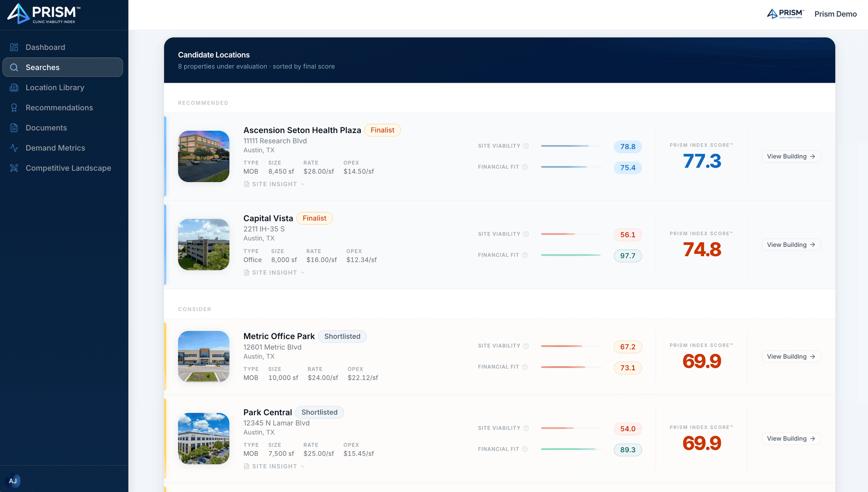The height and width of the screenshot is (492, 868).
Task: Click Financial Fit help icon for Ascension Seton
Action: [x=525, y=167]
